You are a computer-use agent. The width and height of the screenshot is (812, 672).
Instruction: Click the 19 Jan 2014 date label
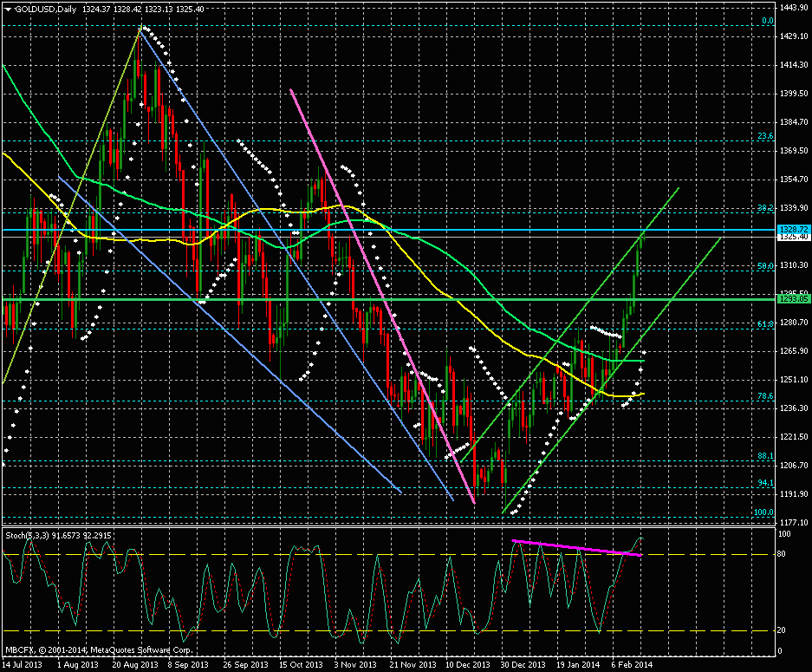(x=578, y=664)
